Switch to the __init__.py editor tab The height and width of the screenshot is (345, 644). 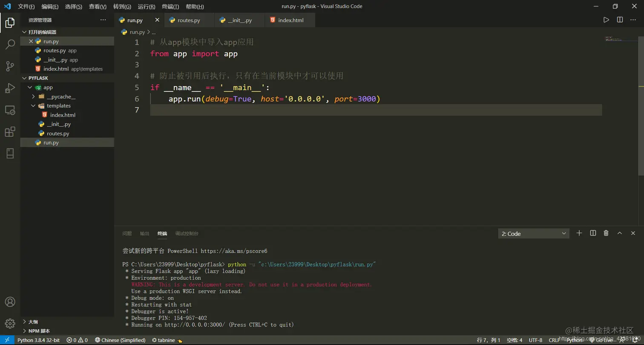click(240, 20)
